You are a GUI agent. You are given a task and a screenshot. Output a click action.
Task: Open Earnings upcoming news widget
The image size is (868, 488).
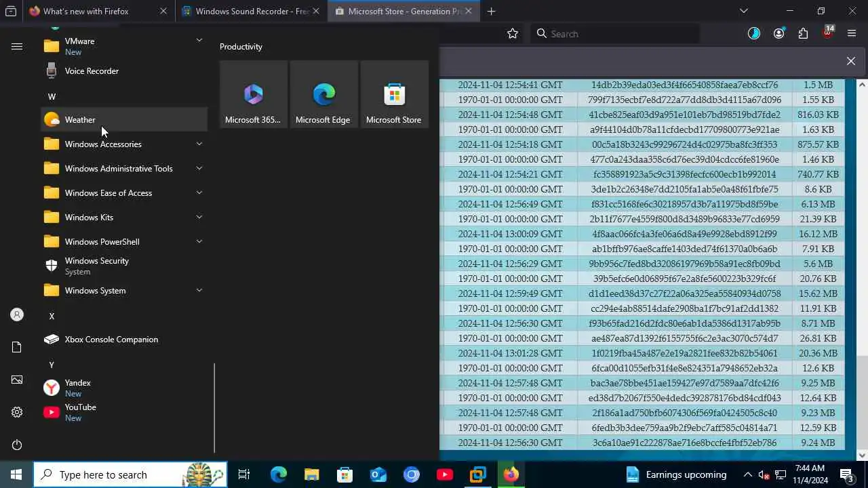675,474
